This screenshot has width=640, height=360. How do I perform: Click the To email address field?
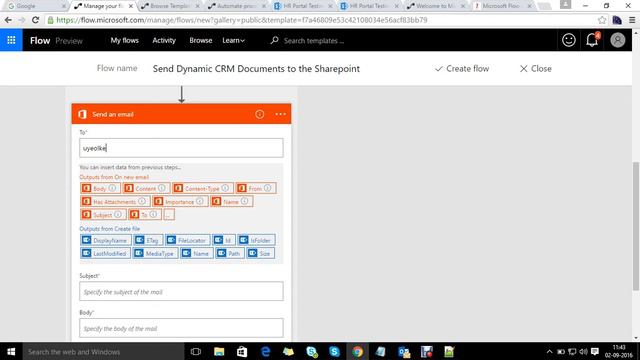point(181,148)
